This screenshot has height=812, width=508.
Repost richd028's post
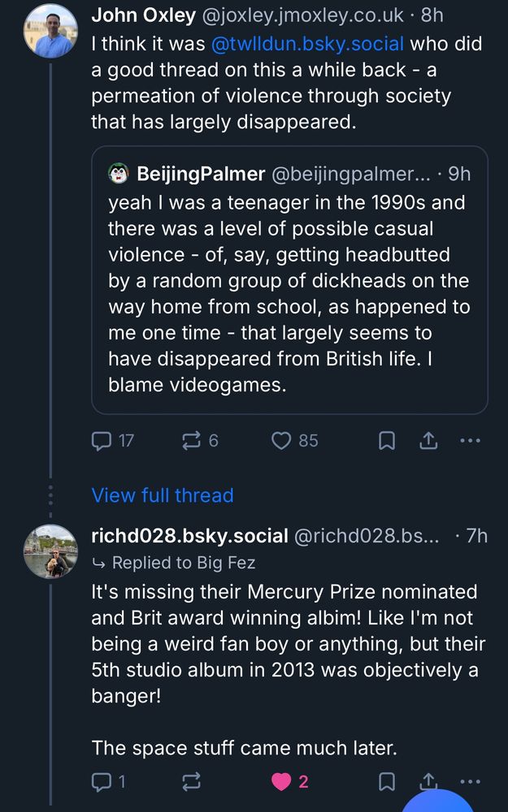[192, 782]
